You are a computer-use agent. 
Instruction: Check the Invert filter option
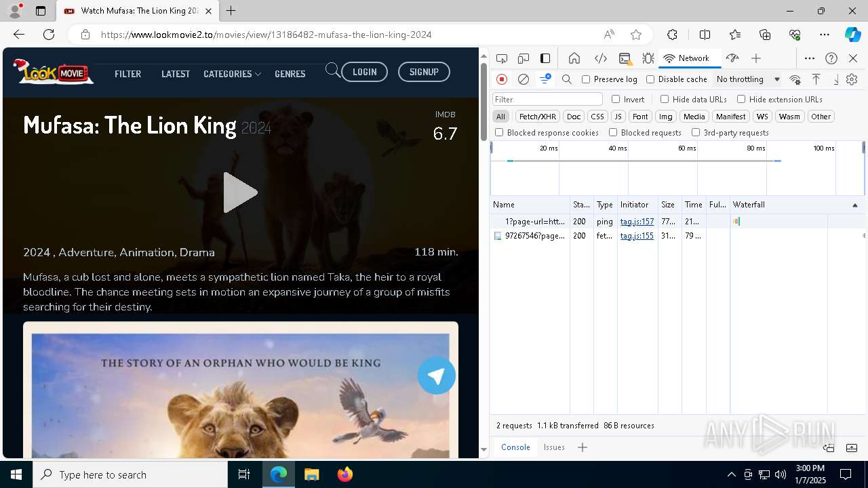click(616, 99)
